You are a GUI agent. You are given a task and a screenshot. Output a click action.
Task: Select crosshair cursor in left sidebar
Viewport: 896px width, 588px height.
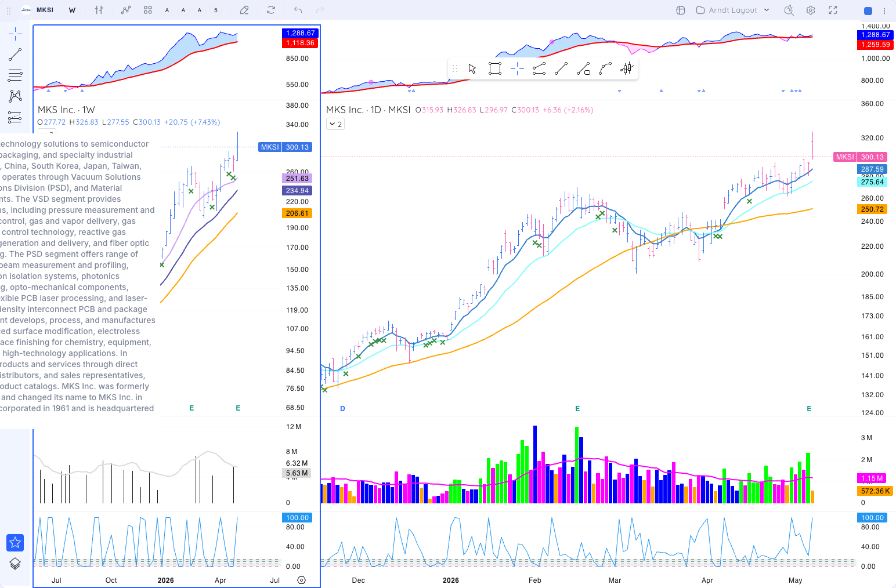click(15, 34)
